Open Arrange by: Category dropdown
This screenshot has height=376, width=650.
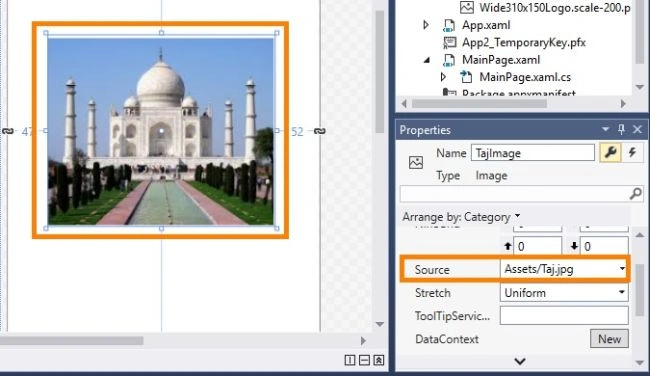tap(461, 217)
